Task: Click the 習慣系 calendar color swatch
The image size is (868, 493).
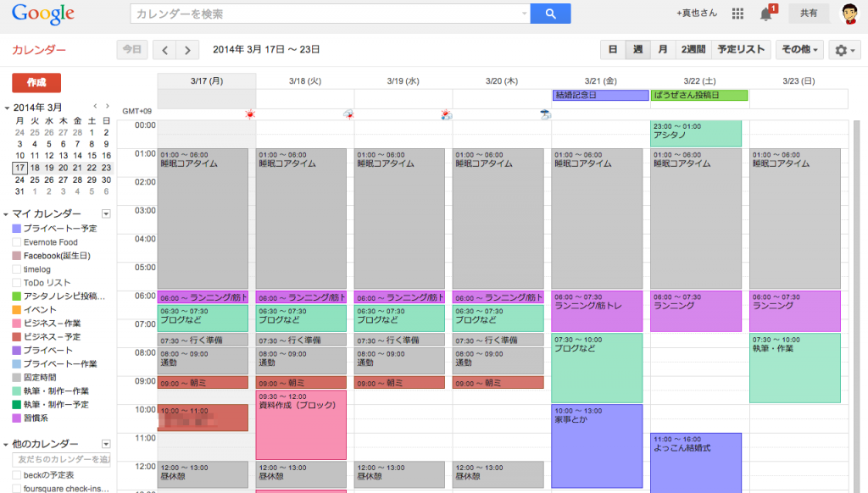Action: [17, 418]
